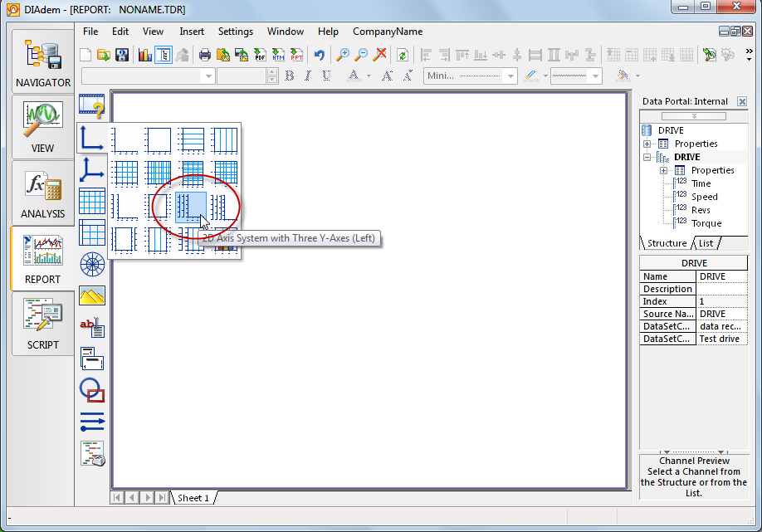This screenshot has width=762, height=532.
Task: Open the line color dropdown arrow
Action: 545,76
